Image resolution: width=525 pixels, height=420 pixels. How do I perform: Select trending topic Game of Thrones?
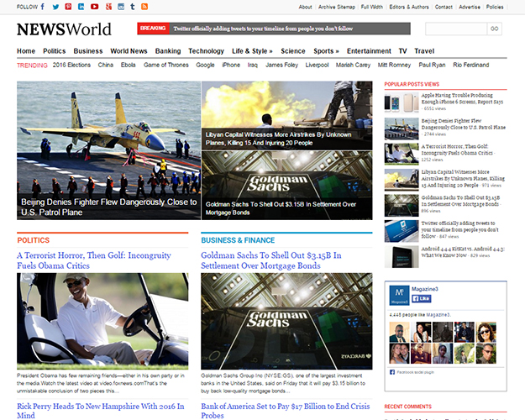[166, 65]
